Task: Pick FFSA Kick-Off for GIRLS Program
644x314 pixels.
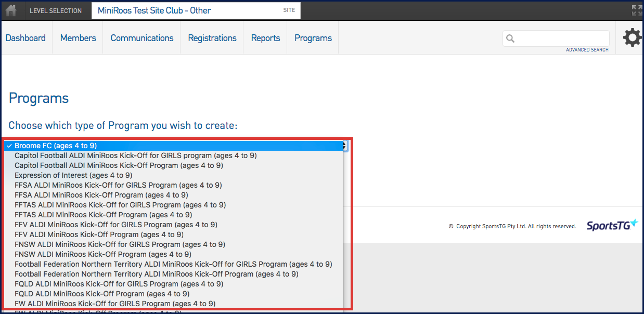Action: (174, 185)
